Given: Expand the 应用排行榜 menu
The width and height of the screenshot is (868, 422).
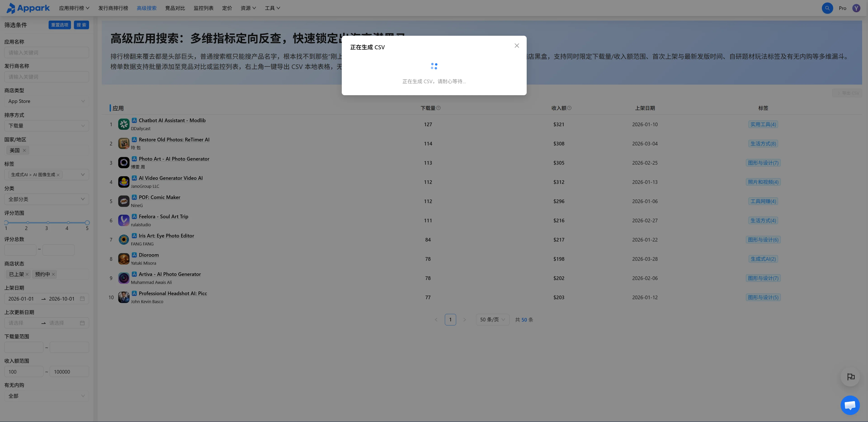Looking at the screenshot, I should click(x=74, y=8).
